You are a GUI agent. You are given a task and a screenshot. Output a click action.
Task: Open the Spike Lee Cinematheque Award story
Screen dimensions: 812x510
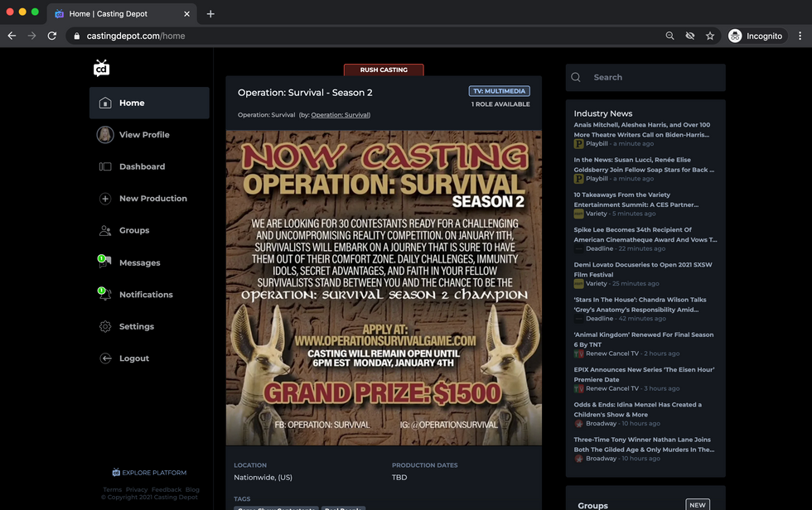click(x=645, y=235)
